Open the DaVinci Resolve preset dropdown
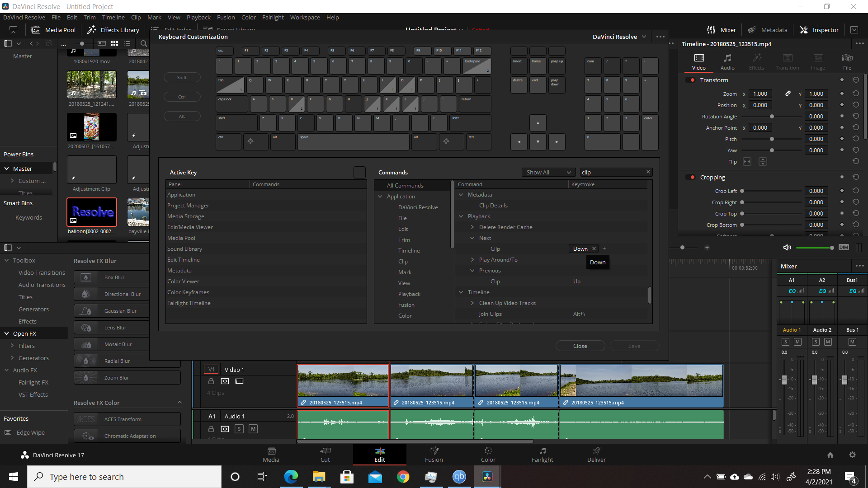 [x=619, y=37]
